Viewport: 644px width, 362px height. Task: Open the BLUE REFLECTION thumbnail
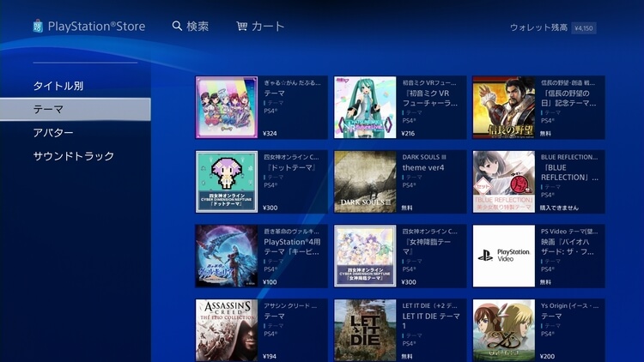(504, 182)
